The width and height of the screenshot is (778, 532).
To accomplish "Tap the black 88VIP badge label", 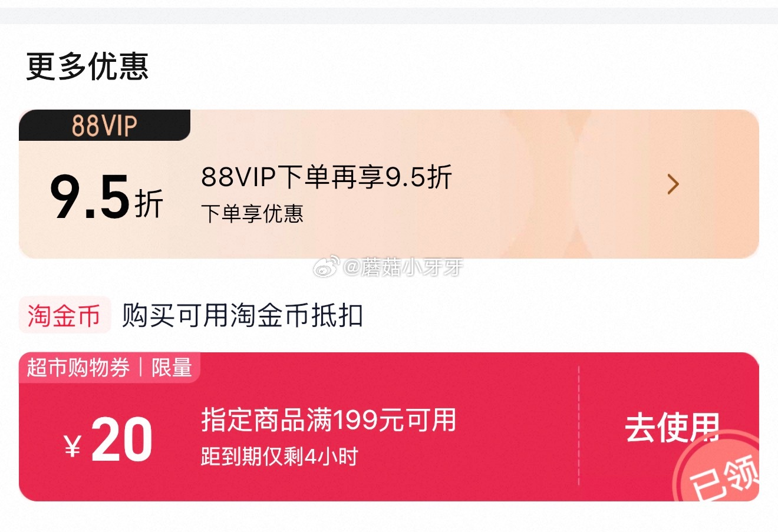I will [104, 125].
